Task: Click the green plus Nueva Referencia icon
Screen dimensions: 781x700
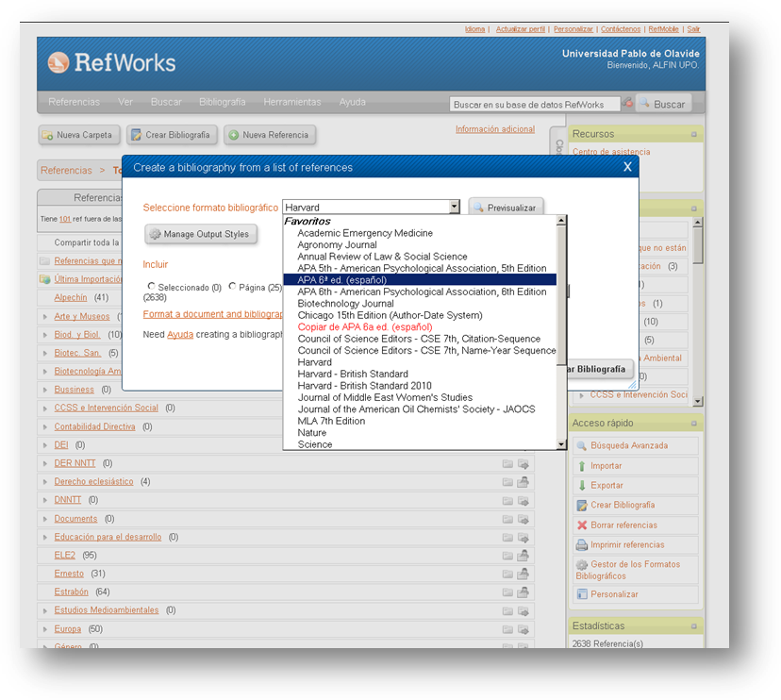Action: point(234,135)
